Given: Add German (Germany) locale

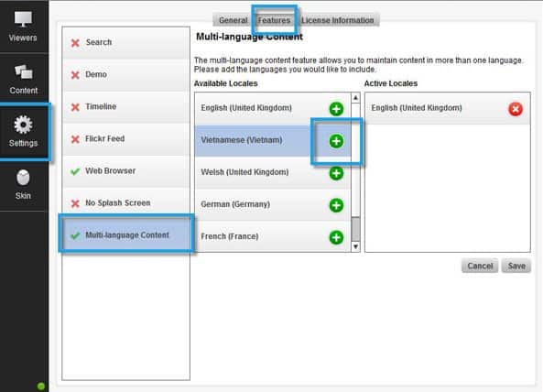Looking at the screenshot, I should [336, 205].
